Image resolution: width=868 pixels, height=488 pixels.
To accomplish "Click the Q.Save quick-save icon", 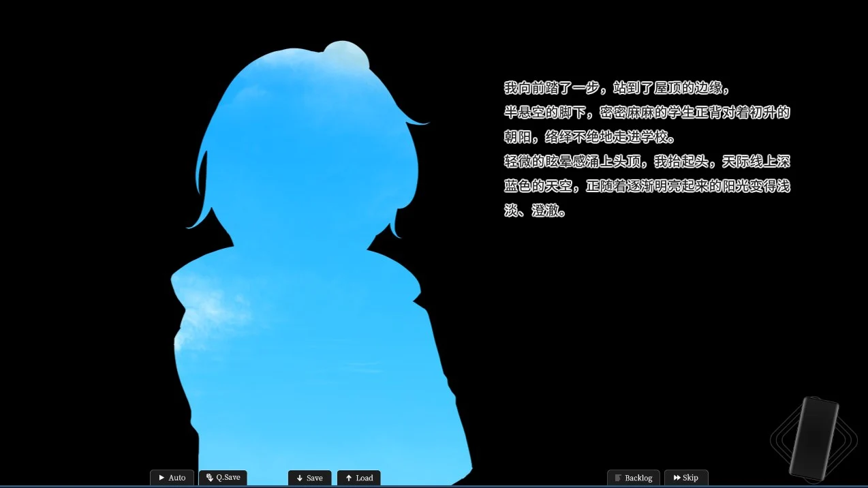I will pyautogui.click(x=209, y=478).
